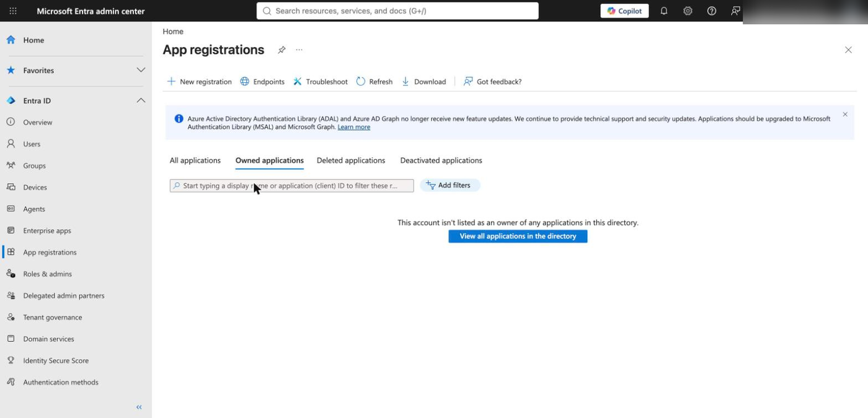Open Enterprise apps in the sidebar
Viewport: 868px width, 418px height.
47,231
